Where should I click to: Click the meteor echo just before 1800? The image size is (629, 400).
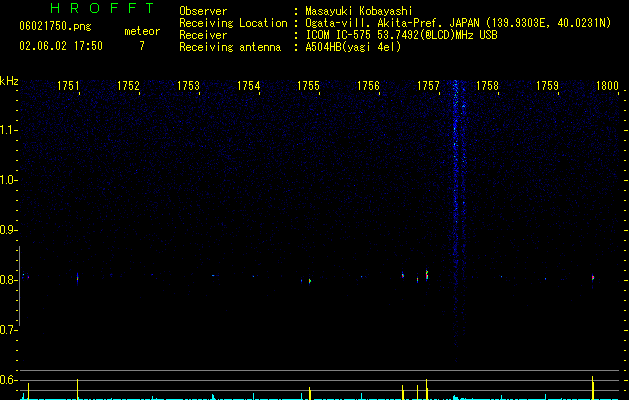(593, 278)
